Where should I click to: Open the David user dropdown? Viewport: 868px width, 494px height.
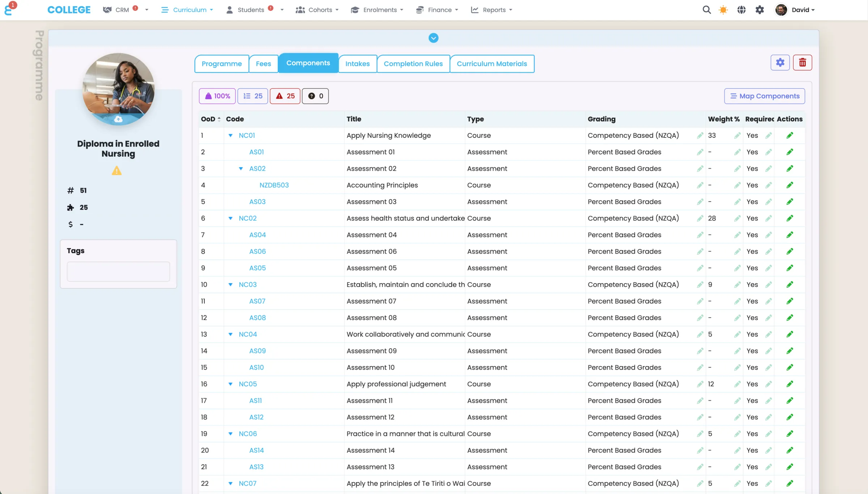click(795, 10)
